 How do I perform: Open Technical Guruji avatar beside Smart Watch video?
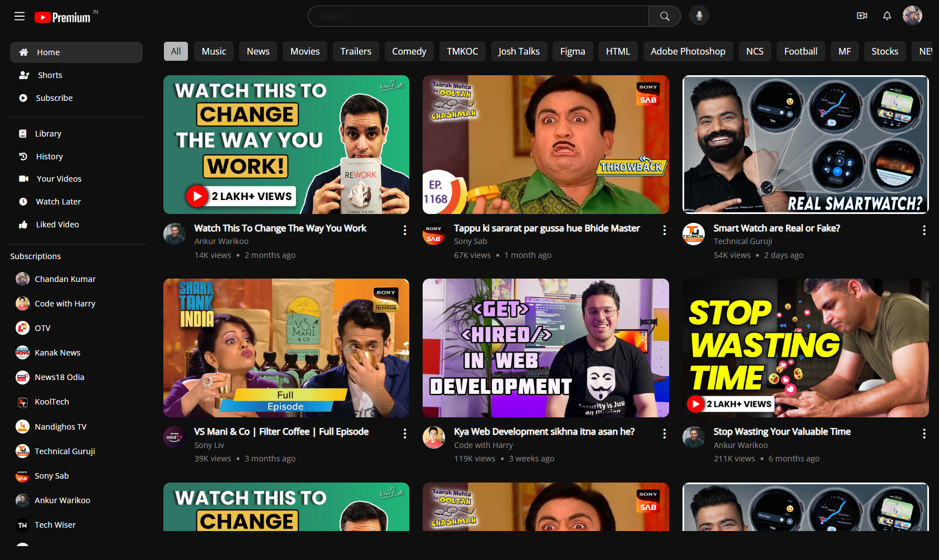click(x=694, y=234)
